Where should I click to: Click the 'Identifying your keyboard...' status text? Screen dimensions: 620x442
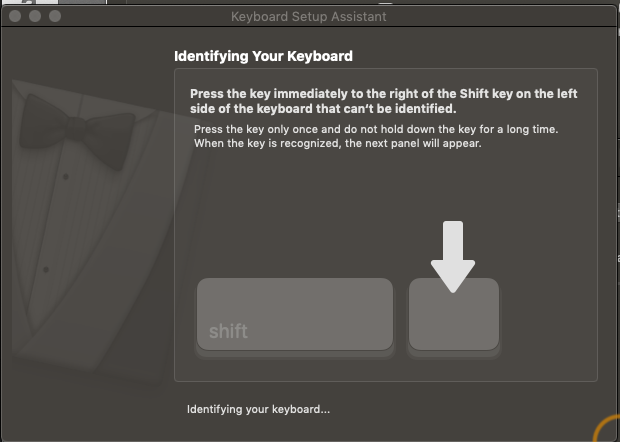click(x=258, y=409)
